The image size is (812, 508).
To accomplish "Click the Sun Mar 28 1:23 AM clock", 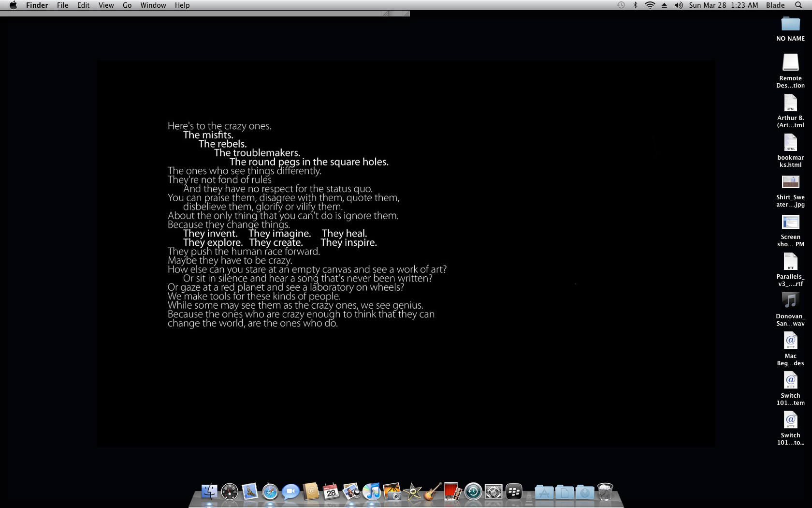I will click(724, 5).
